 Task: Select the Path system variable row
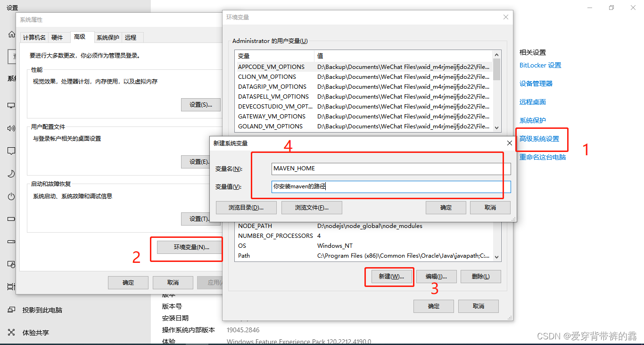(x=363, y=256)
